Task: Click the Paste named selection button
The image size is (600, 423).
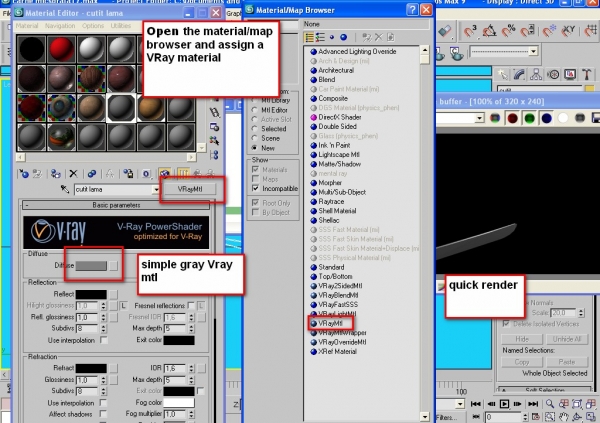Action: [567, 362]
